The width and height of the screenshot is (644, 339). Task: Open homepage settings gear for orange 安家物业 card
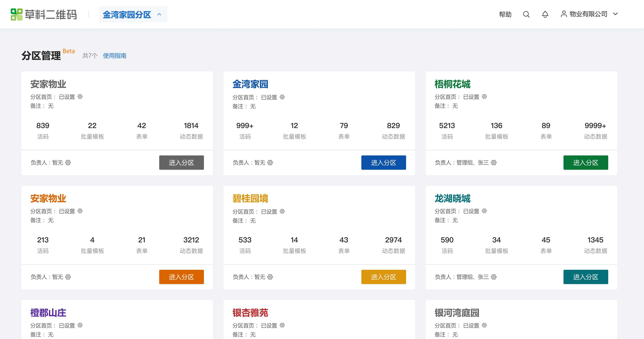[80, 211]
